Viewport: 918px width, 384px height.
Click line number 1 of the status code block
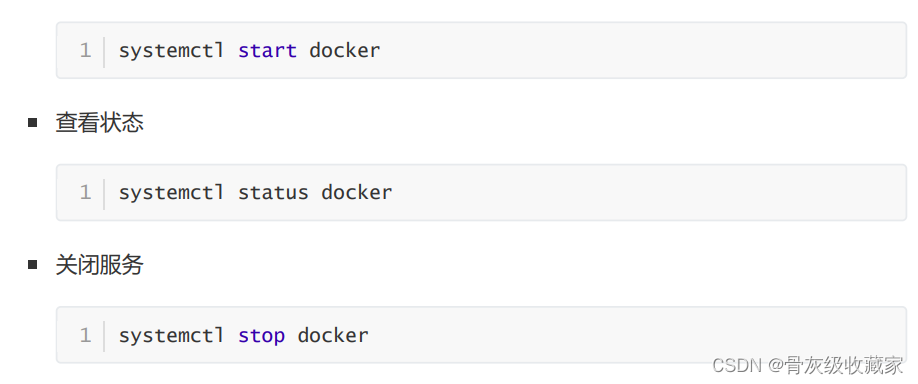point(85,193)
